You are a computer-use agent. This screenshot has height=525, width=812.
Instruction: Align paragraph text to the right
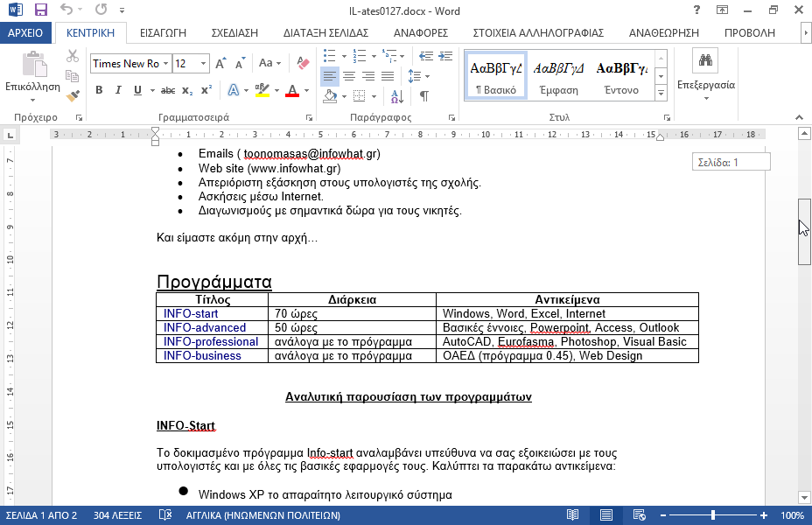pos(368,77)
